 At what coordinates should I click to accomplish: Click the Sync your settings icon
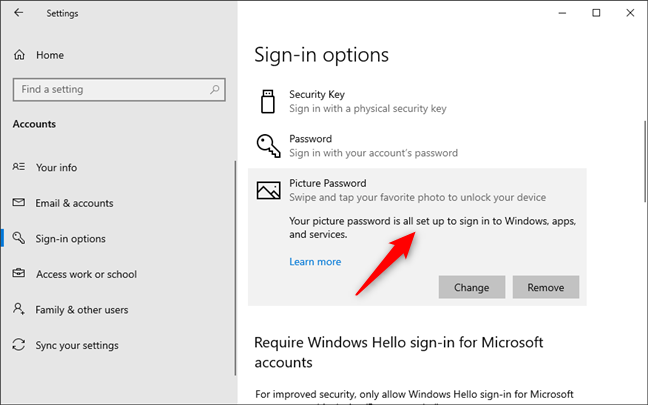point(19,344)
